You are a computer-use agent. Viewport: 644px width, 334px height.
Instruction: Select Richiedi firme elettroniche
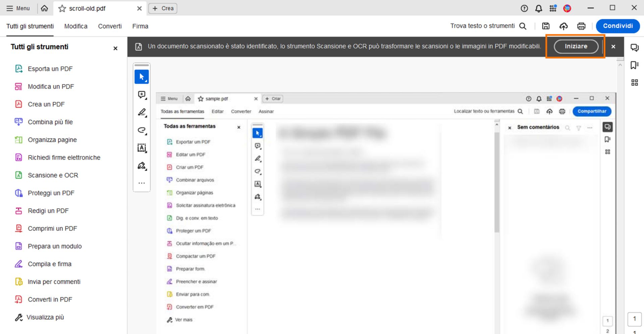57,157
